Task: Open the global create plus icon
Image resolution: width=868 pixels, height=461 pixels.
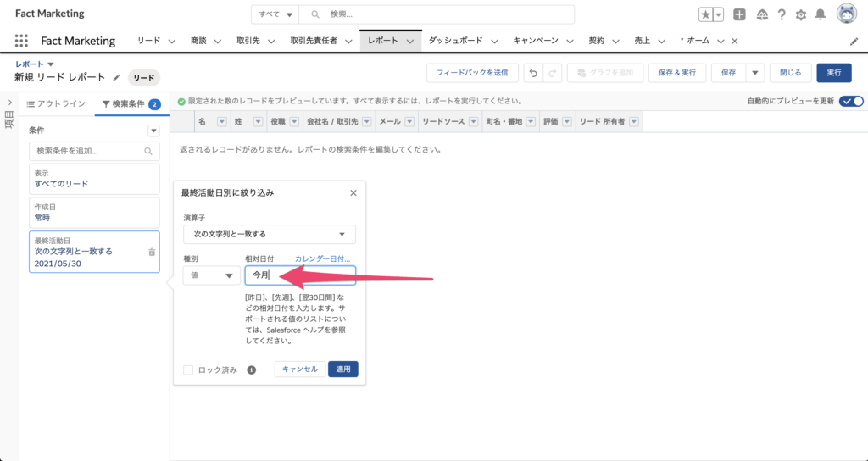Action: 739,15
